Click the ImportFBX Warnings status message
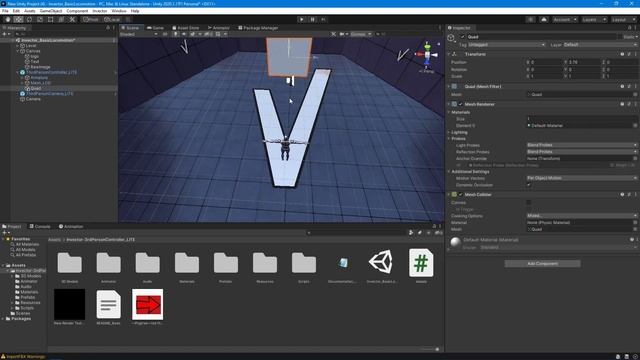Image resolution: width=640 pixels, height=360 pixels. pyautogui.click(x=23, y=357)
